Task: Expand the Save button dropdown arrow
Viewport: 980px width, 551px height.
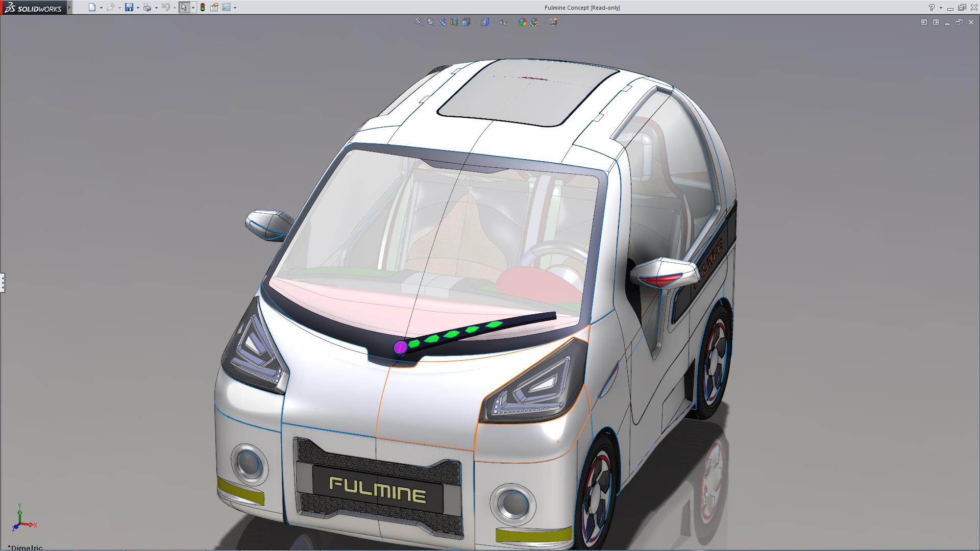Action: point(138,8)
